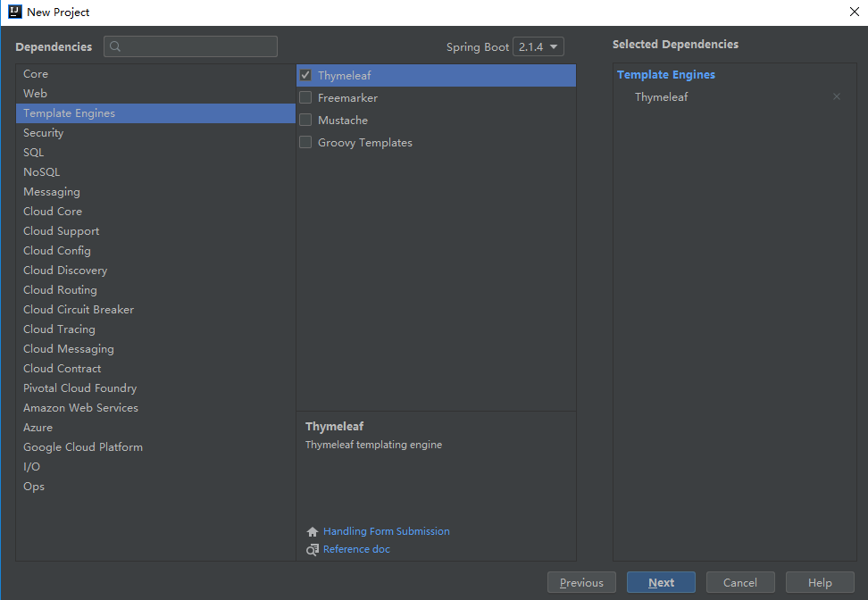This screenshot has height=600, width=868.
Task: Click the reference doc icon
Action: click(313, 550)
